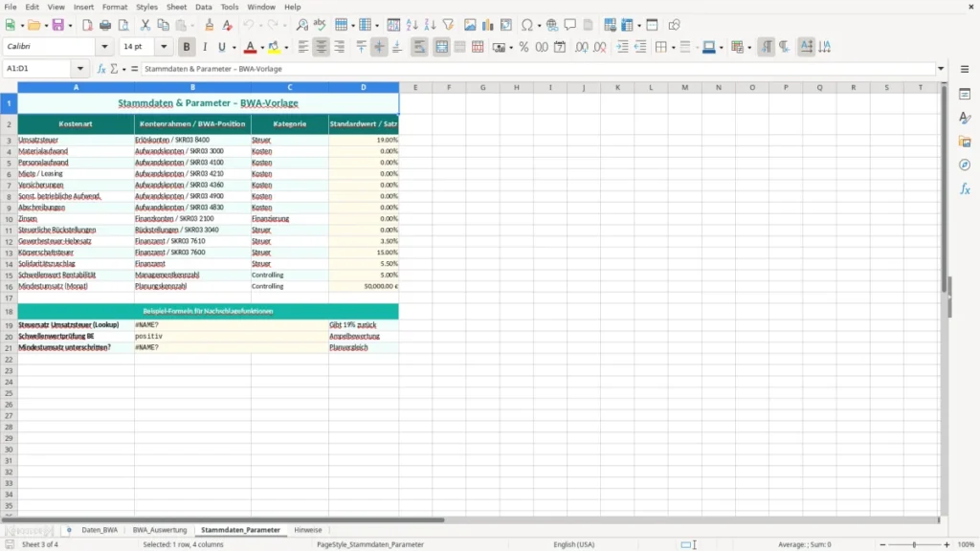Toggle merge and center cells
Viewport: 980px width, 551px height.
(x=441, y=47)
